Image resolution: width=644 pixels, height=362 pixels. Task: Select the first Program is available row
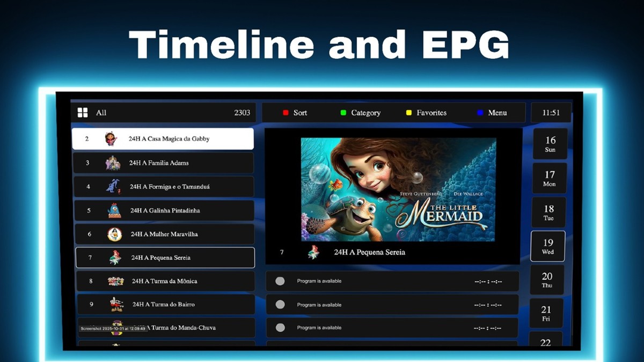coord(392,281)
